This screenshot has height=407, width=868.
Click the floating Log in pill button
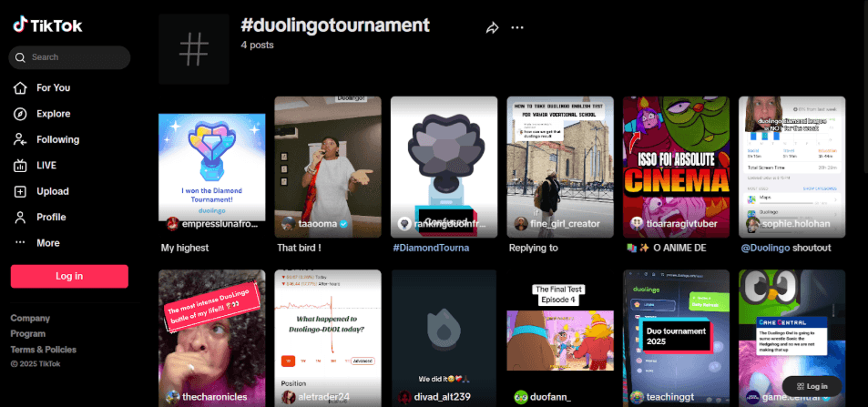pos(812,386)
